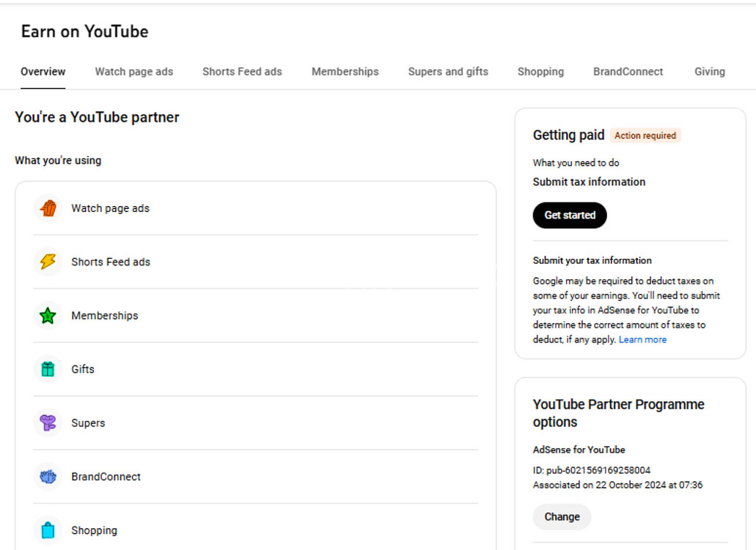The height and width of the screenshot is (550, 756).
Task: Click the Change AdSense button
Action: pyautogui.click(x=562, y=517)
